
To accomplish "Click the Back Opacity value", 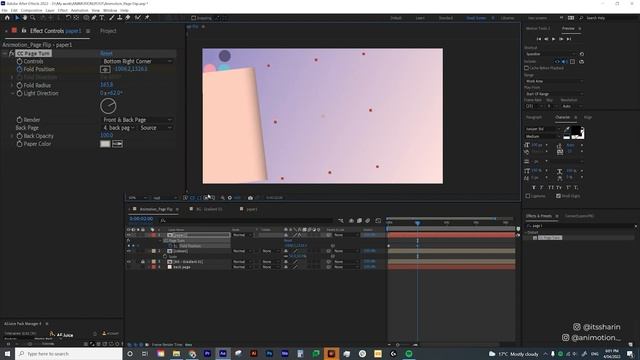I will pyautogui.click(x=107, y=136).
